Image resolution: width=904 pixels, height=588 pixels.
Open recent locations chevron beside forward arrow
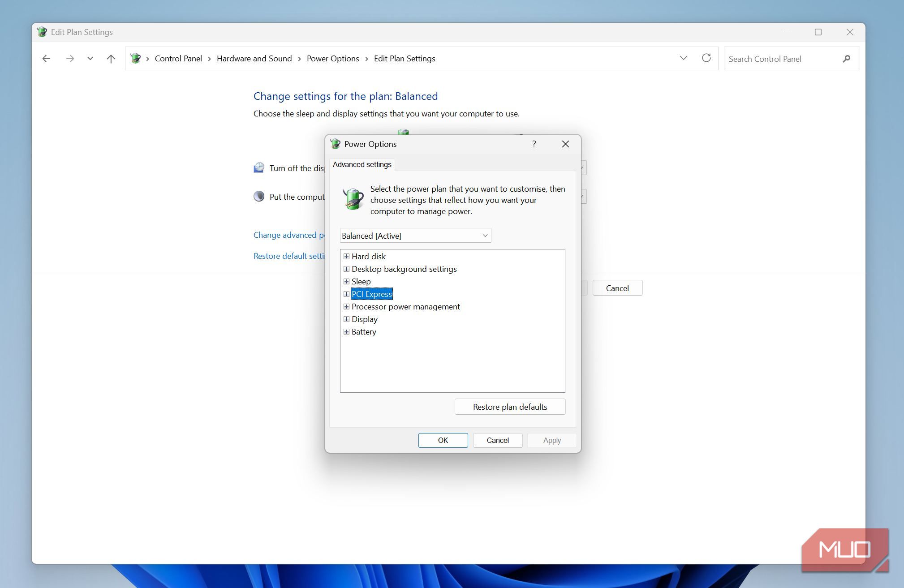coord(90,59)
